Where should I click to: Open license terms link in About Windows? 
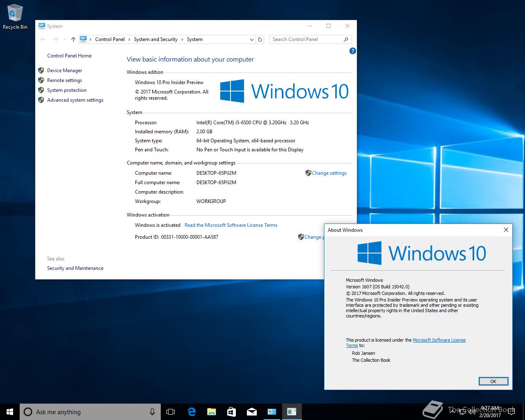click(x=439, y=340)
